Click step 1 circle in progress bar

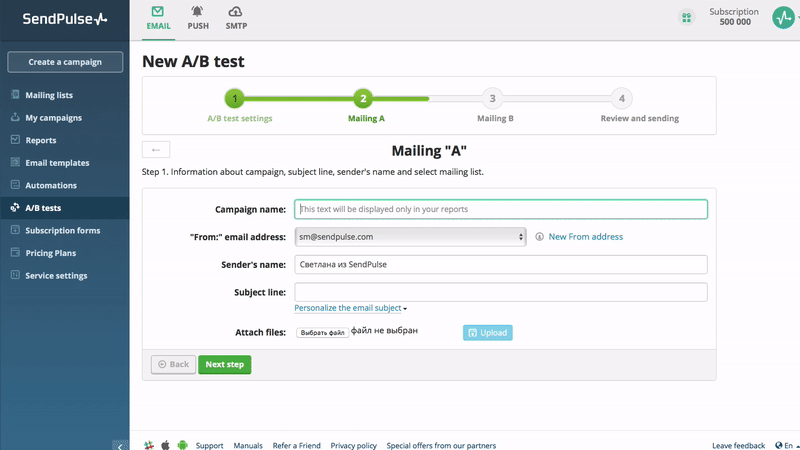coord(235,98)
